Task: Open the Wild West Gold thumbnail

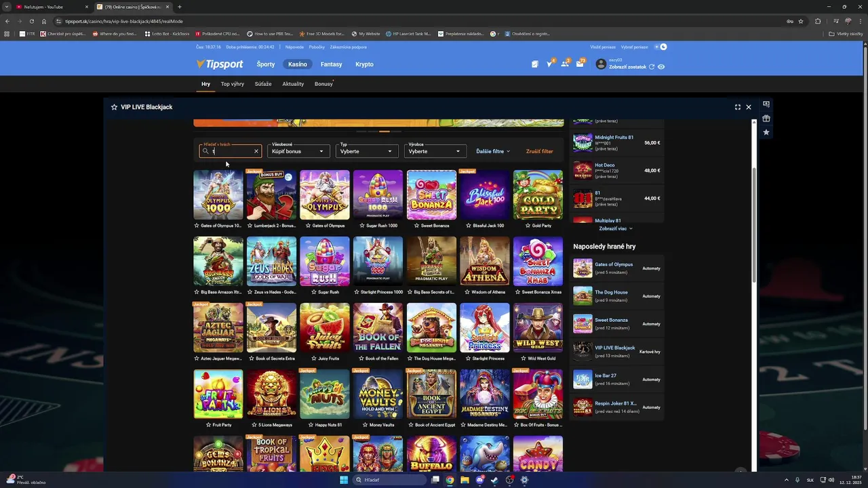Action: pos(538,327)
